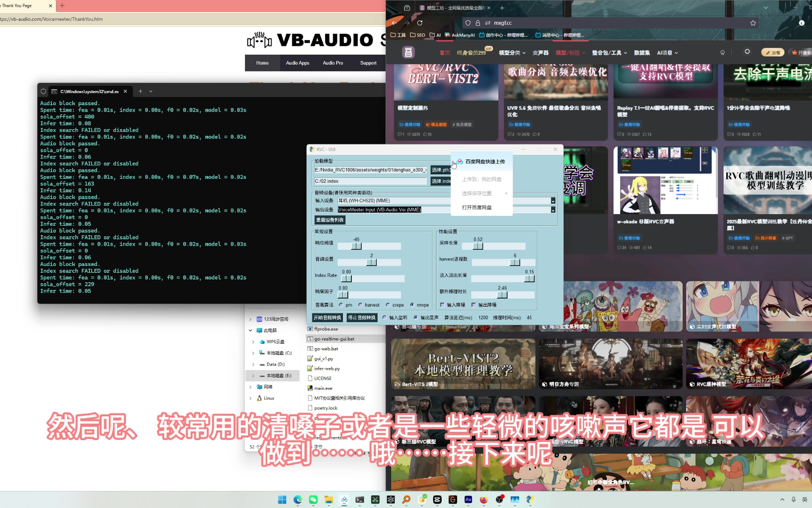Screen dimensions: 812x508
Task: Click the site logo icon on mxgf.cc
Action: 408,52
